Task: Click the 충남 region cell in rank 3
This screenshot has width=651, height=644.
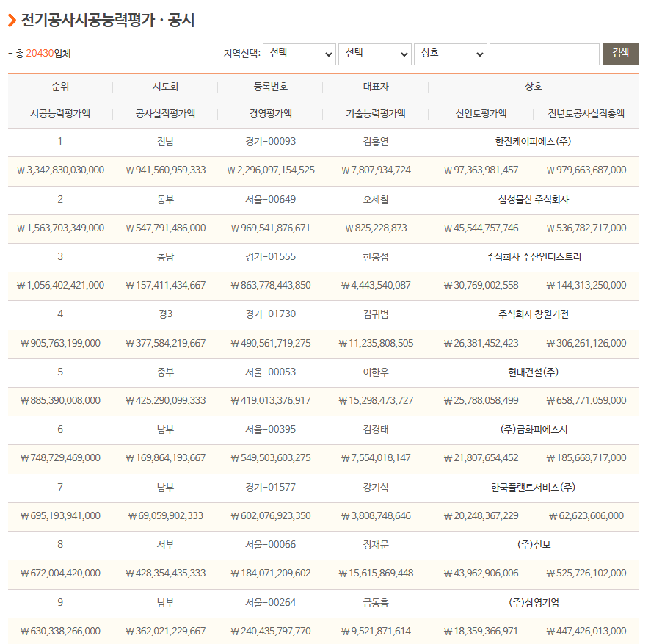Action: coord(165,257)
